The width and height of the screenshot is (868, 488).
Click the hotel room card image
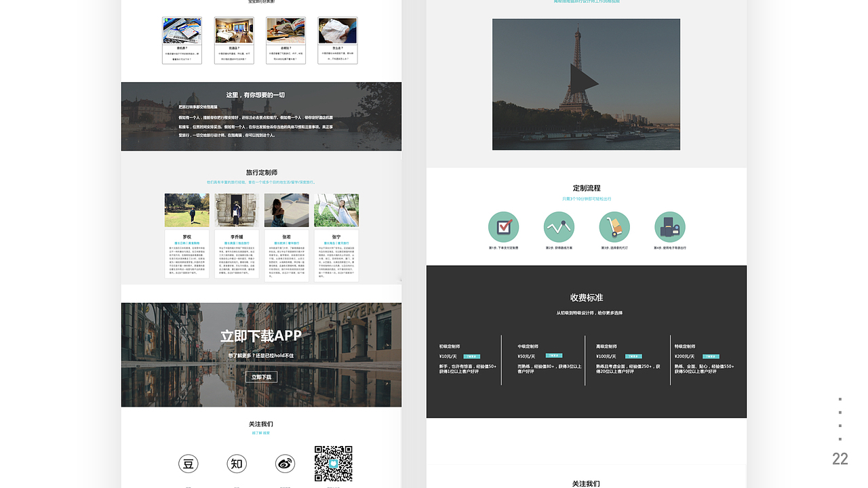click(x=234, y=31)
